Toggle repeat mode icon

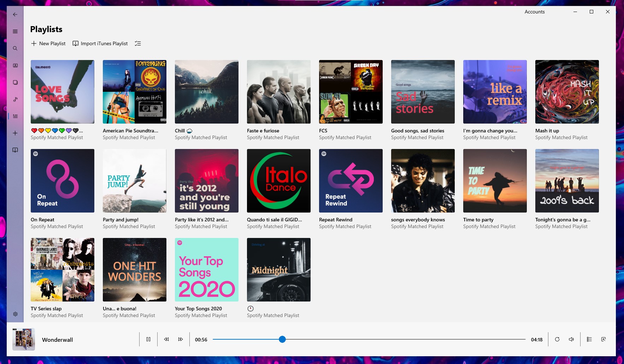557,339
